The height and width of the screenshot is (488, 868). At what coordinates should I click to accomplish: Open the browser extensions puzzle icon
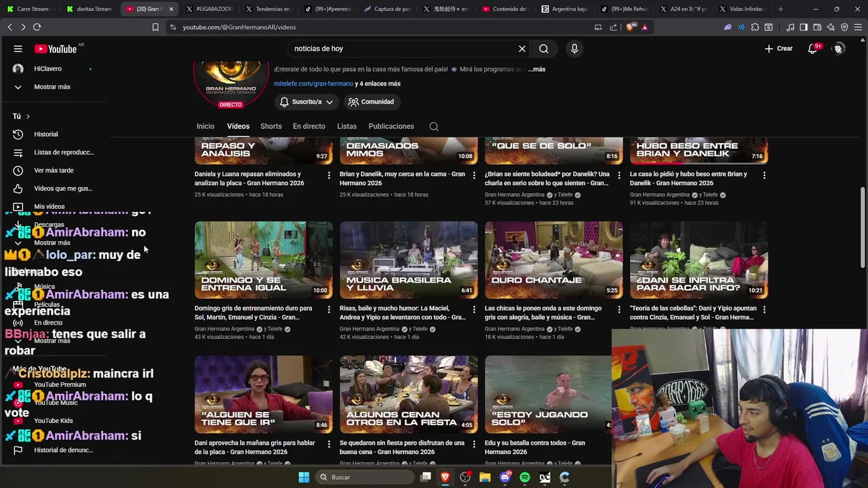[x=755, y=27]
